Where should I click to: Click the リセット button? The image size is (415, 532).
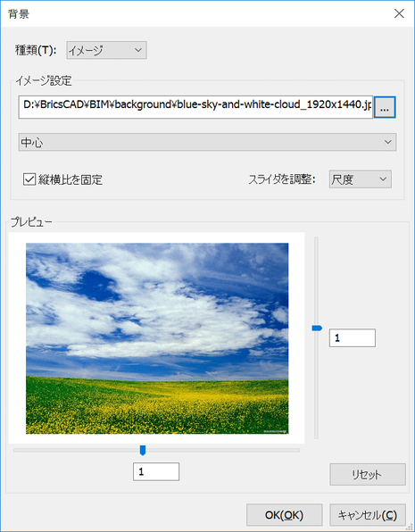[x=368, y=474]
